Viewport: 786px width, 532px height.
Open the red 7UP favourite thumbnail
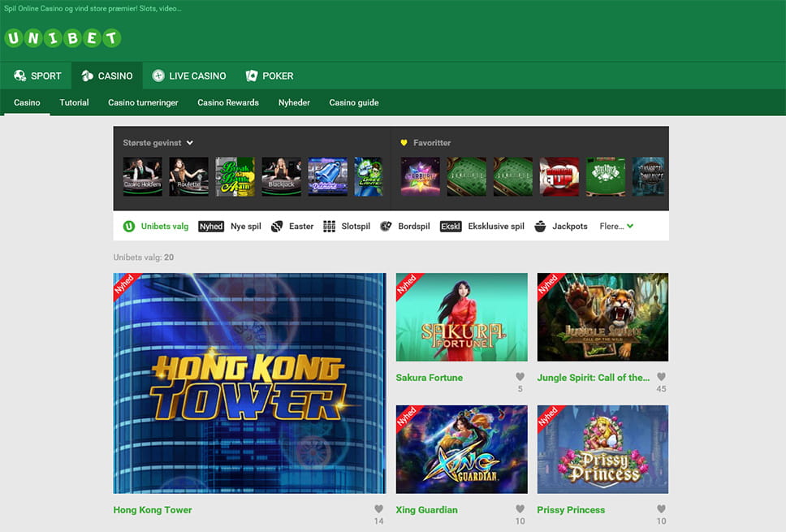click(559, 176)
